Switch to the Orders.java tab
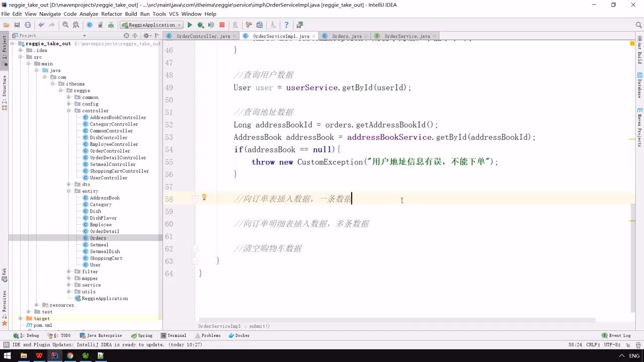Viewport: 644px width, 362px height. pyautogui.click(x=347, y=36)
